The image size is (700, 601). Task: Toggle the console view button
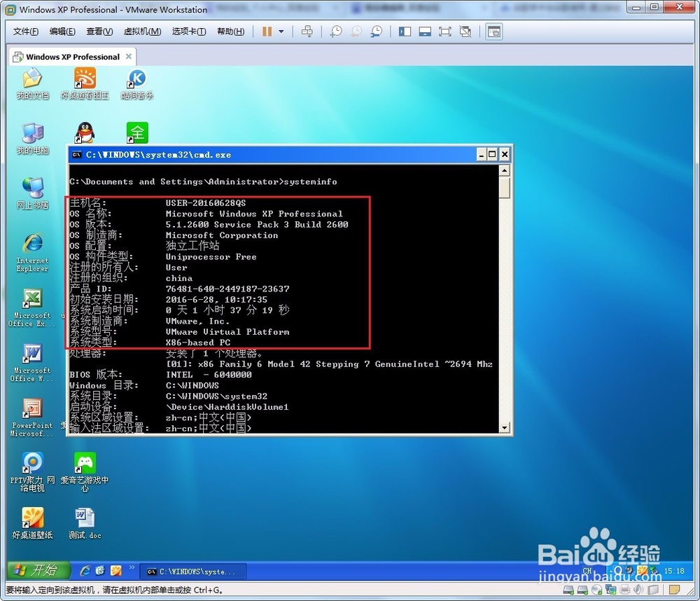pos(494,32)
